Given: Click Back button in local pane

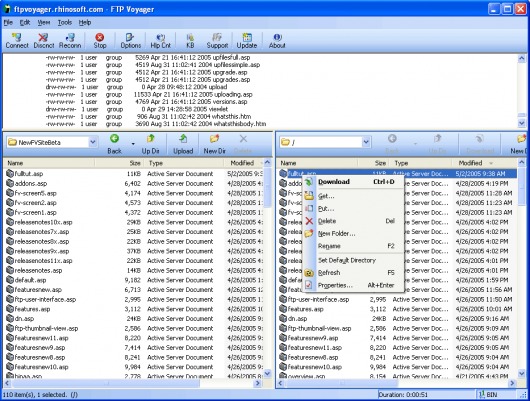Looking at the screenshot, I should pos(115,144).
